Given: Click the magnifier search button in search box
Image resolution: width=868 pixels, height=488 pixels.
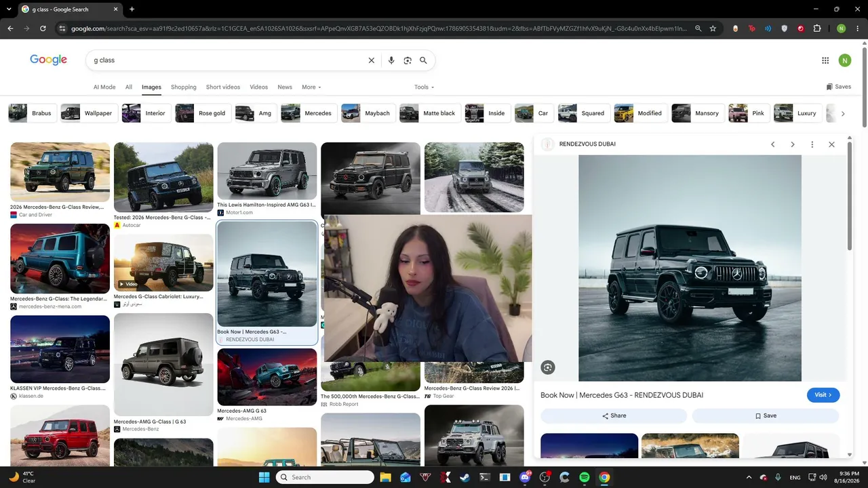Looking at the screenshot, I should coord(423,60).
